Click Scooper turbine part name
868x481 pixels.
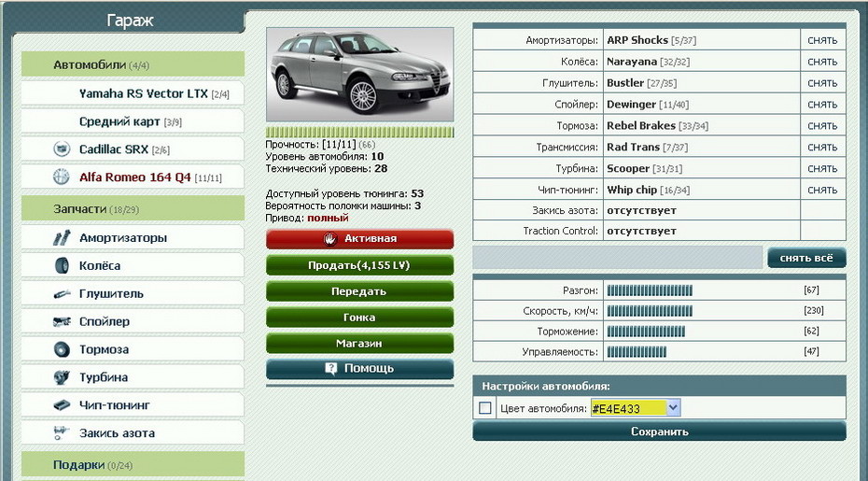[x=628, y=168]
